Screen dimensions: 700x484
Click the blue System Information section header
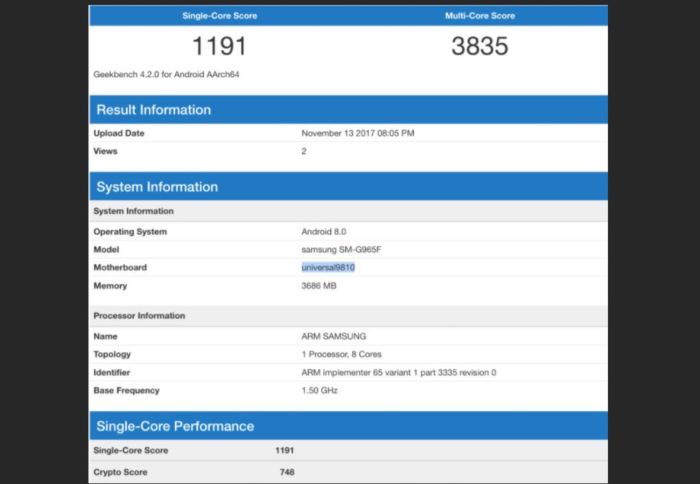[x=348, y=187]
